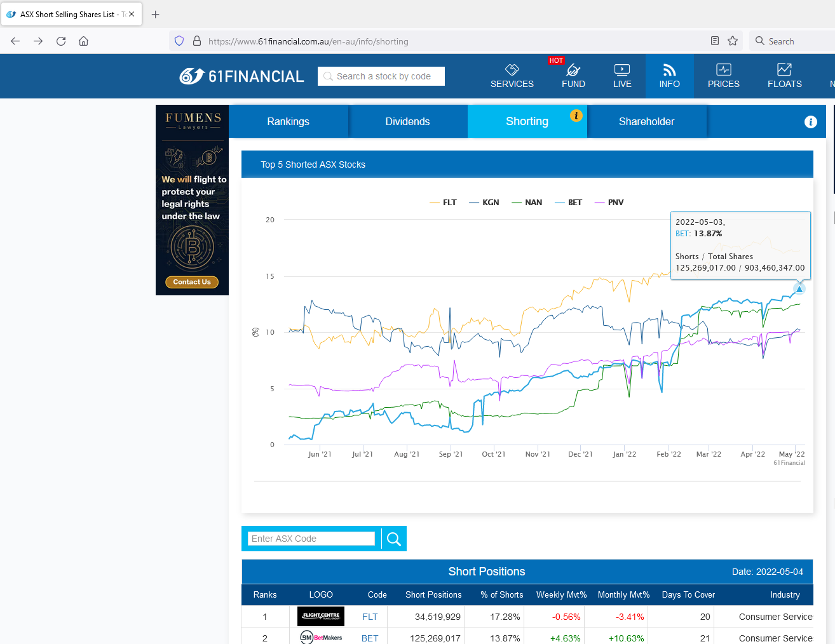
Task: Click the 61FINANCIAL logo
Action: (241, 76)
